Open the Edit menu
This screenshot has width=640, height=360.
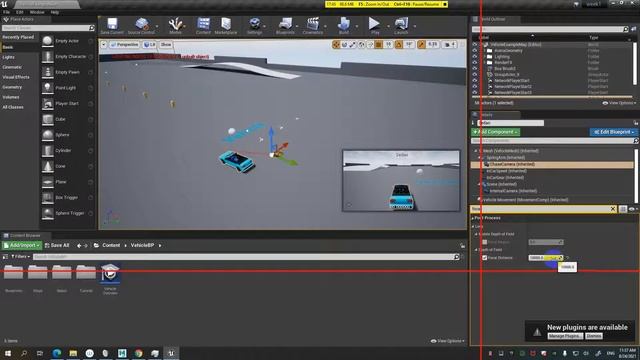[20, 12]
